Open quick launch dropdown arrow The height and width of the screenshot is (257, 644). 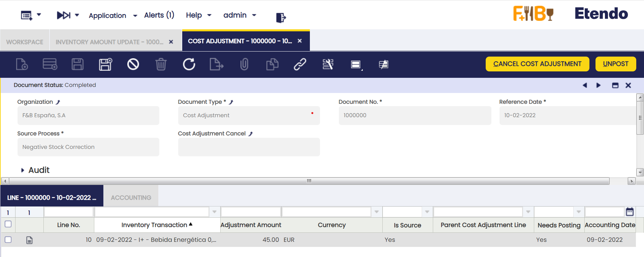click(77, 15)
